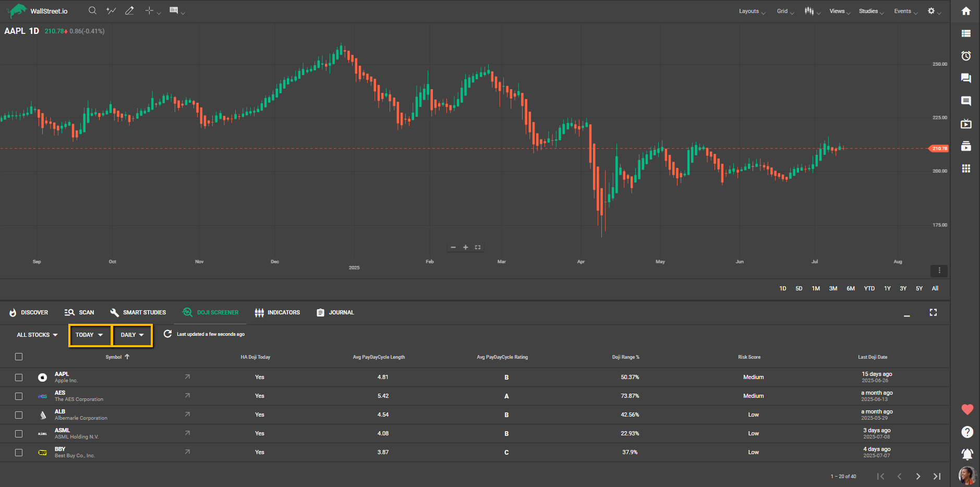The height and width of the screenshot is (487, 980).
Task: Click the red heart favorites icon
Action: point(967,410)
